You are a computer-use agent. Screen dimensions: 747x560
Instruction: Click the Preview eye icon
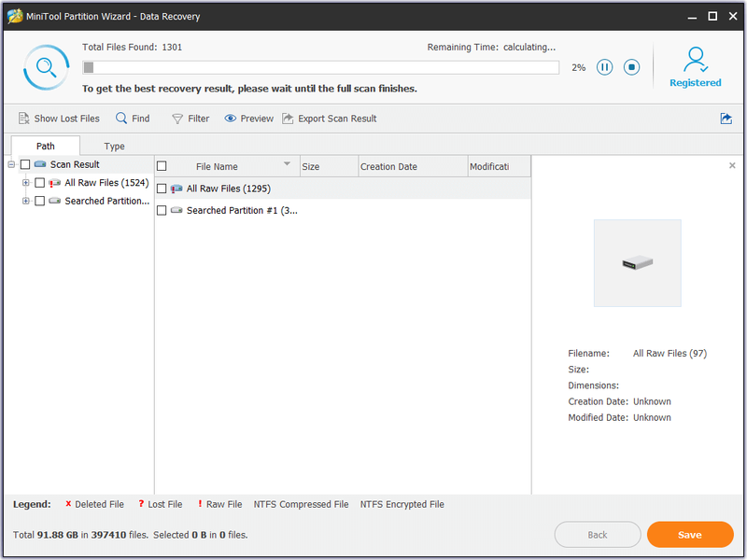point(230,119)
